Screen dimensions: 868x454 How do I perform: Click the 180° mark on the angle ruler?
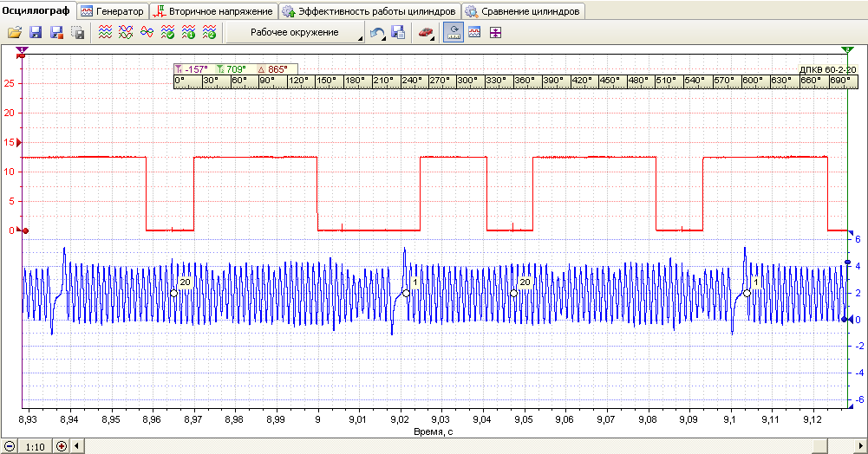355,81
